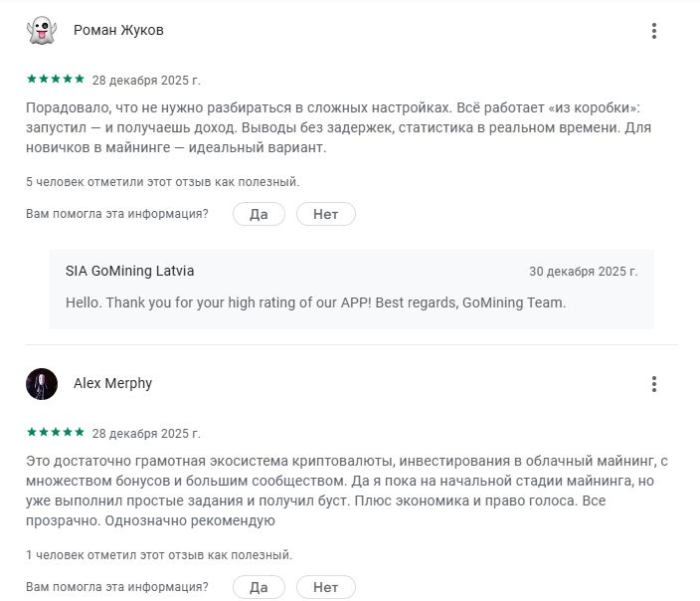Viewport: 700px width, 601px height.
Task: Click the developer name SIA GoMining Latvia
Action: [x=129, y=271]
